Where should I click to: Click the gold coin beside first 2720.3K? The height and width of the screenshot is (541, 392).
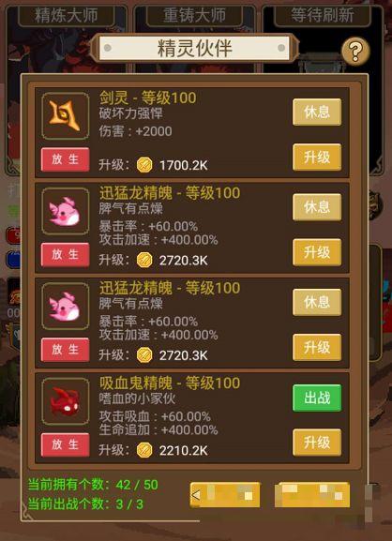144,260
